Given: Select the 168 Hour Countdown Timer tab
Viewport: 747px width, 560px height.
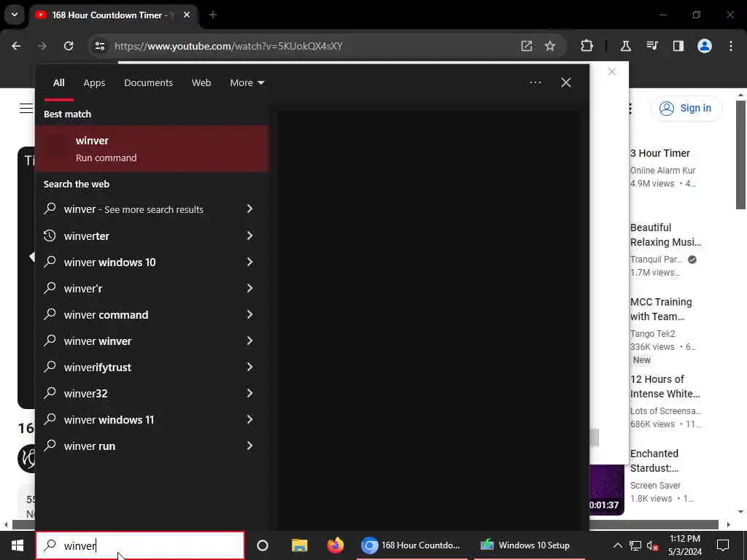Looking at the screenshot, I should (113, 15).
